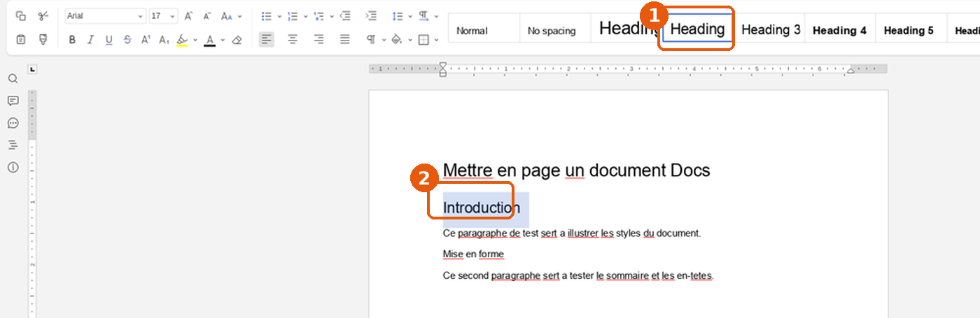Open the Chat panel in the sidebar
This screenshot has height=318, width=980.
point(13,123)
